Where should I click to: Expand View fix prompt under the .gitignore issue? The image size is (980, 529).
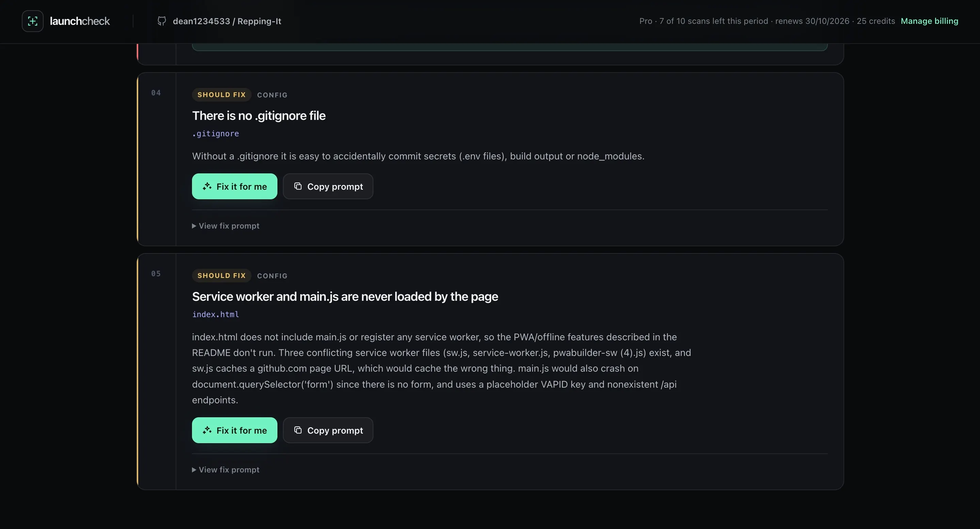coord(226,226)
